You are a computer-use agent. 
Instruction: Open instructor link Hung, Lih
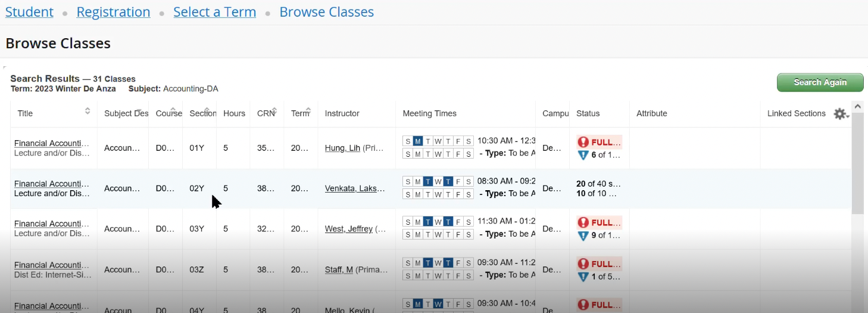click(x=342, y=148)
